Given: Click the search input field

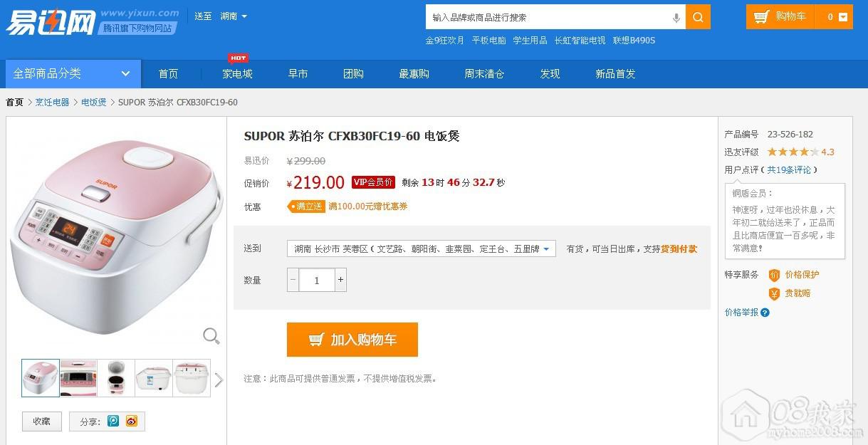Looking at the screenshot, I should tap(548, 17).
